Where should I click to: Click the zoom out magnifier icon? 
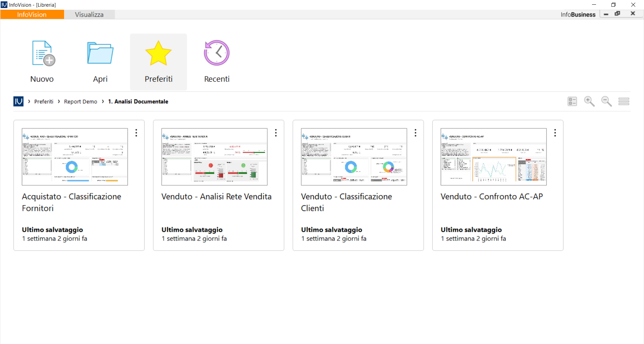[x=606, y=101]
